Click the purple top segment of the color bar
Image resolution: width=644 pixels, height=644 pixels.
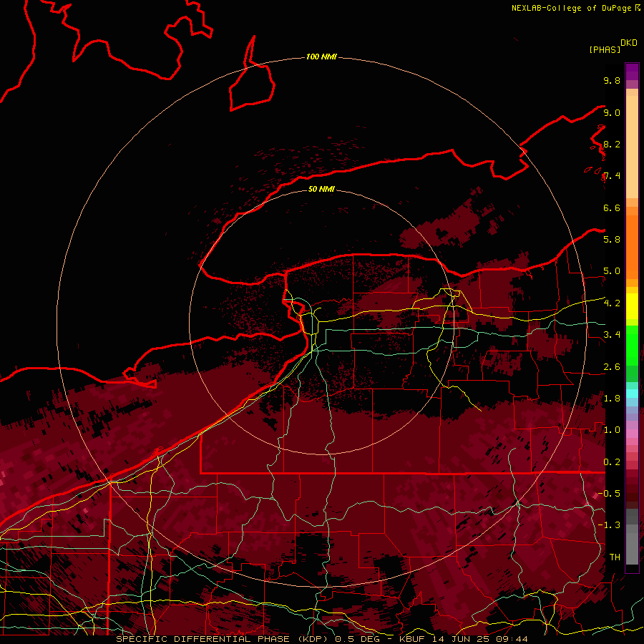(x=632, y=72)
